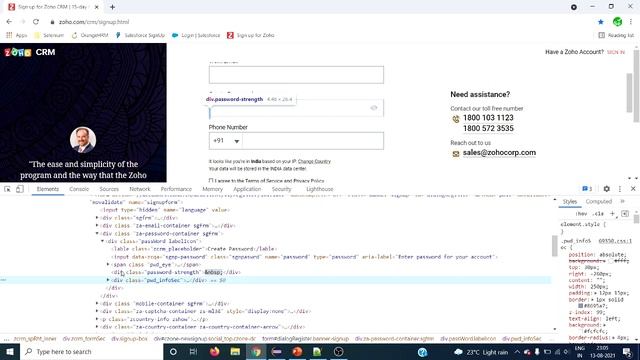Switch to the Performance tab
Screen dimensions: 640x360
176,189
